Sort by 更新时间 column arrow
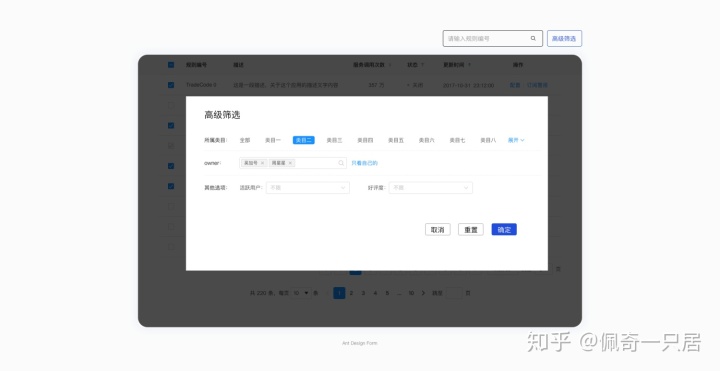This screenshot has width=720, height=371. (x=469, y=65)
